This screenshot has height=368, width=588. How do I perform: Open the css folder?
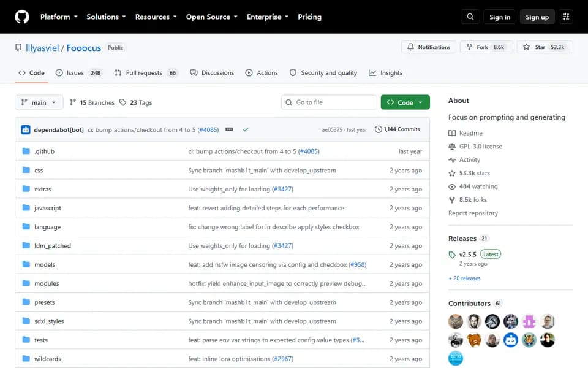click(39, 170)
